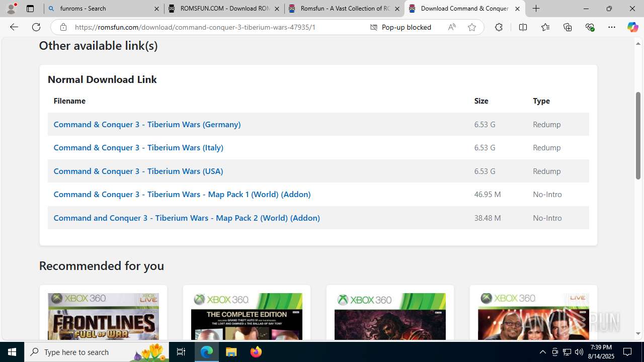Download Tiberium Wars (Italy) link
644x362 pixels.
tap(138, 147)
